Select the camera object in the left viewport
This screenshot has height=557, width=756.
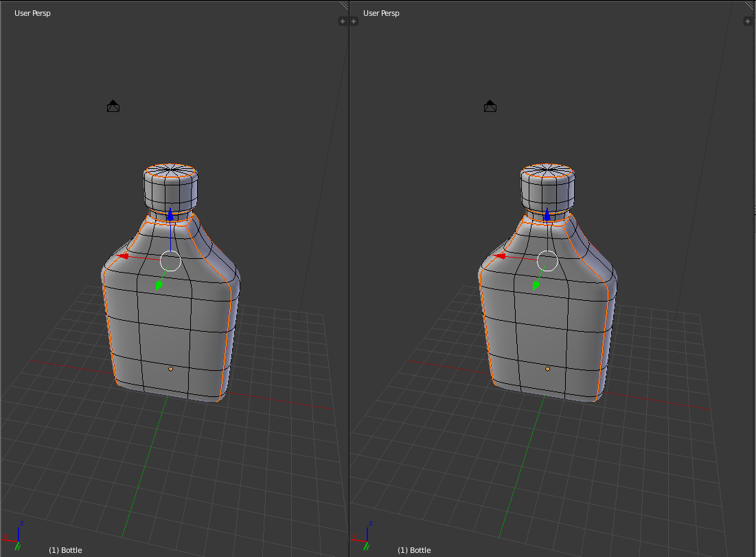coord(113,106)
